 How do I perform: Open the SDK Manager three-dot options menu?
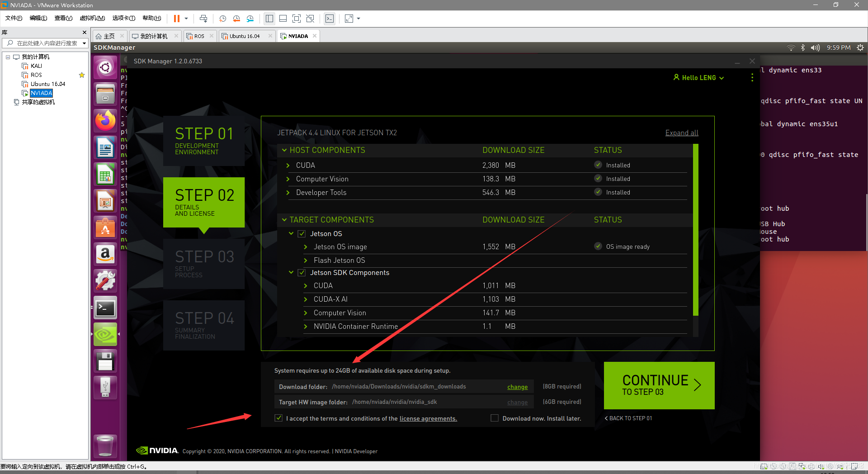pyautogui.click(x=752, y=78)
